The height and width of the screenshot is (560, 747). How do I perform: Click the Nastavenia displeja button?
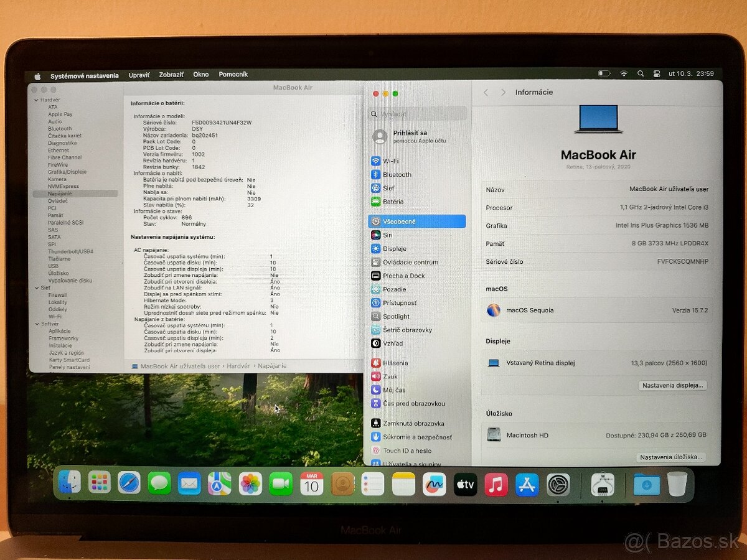674,385
